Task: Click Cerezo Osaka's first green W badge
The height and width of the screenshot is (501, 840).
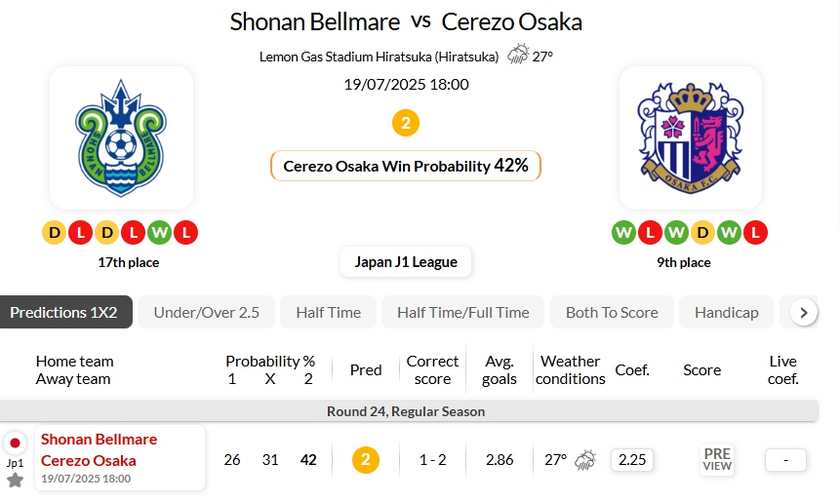Action: (x=624, y=233)
